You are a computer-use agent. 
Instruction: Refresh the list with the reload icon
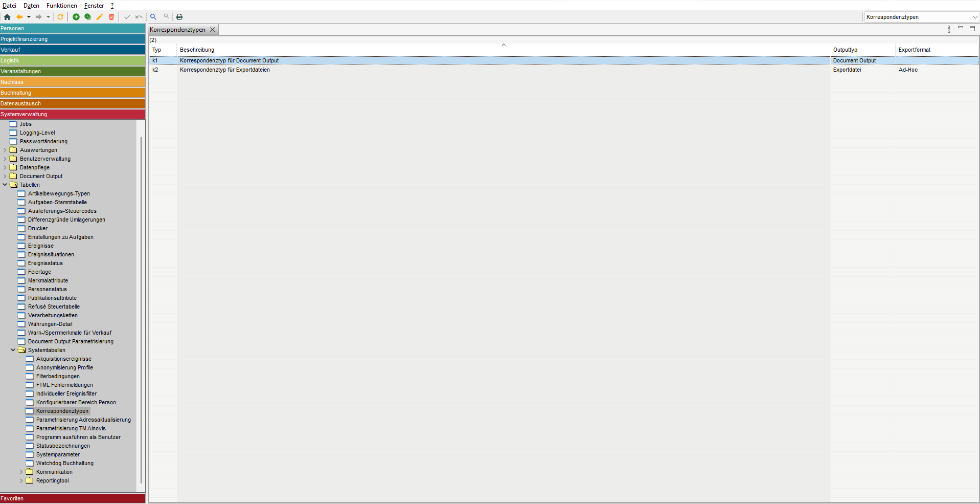60,17
